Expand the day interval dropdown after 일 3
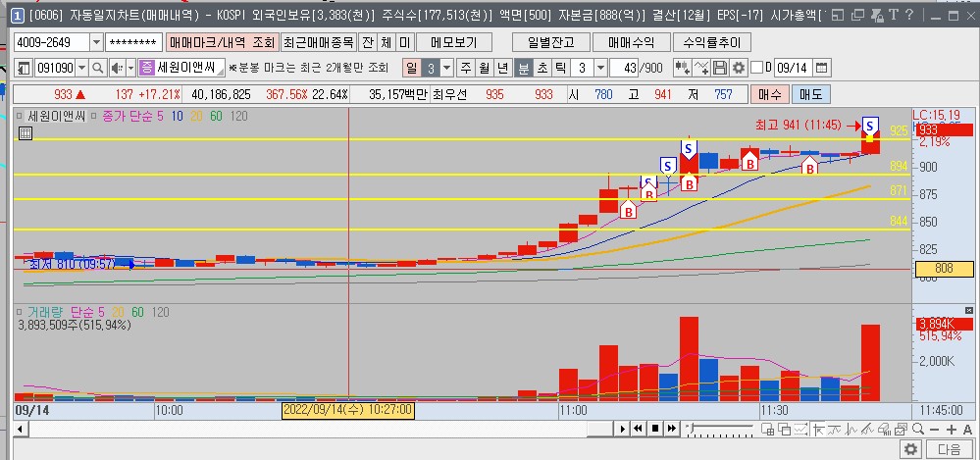 point(447,68)
